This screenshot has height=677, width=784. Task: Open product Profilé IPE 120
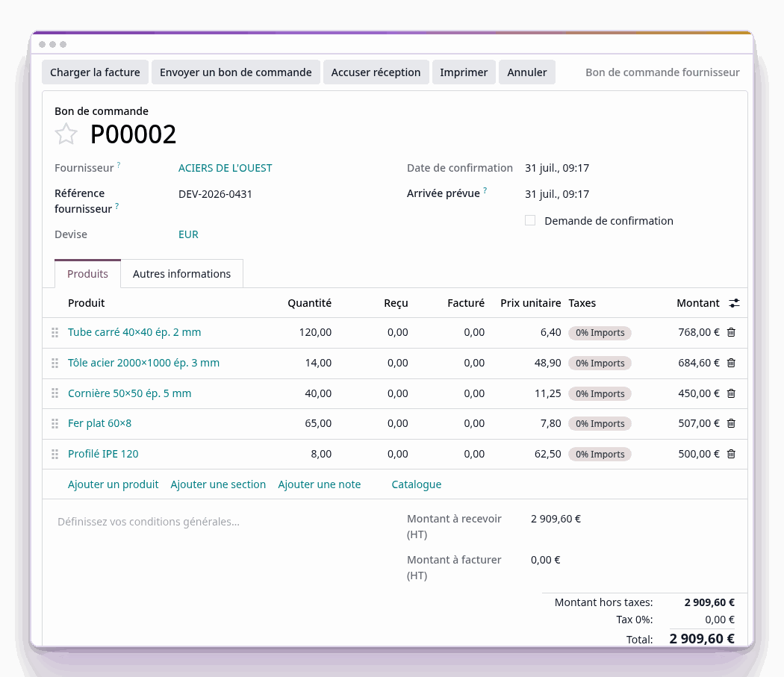point(103,454)
